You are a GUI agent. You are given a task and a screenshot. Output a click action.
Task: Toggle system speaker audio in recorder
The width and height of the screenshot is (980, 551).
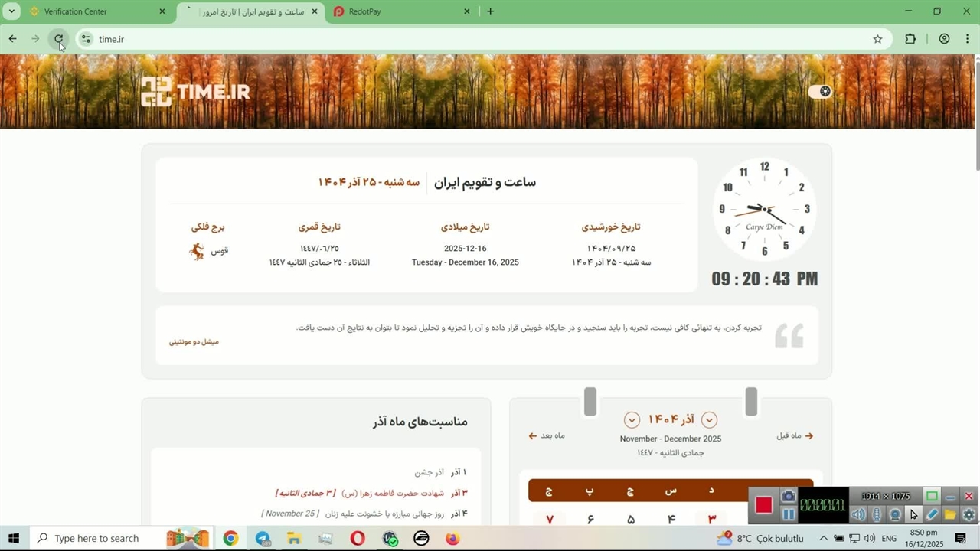point(858,515)
